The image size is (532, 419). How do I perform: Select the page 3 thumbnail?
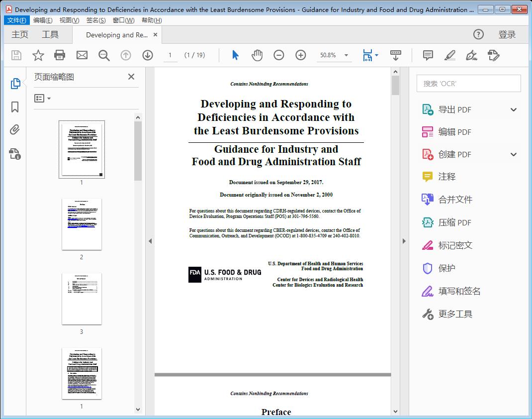[x=81, y=299]
